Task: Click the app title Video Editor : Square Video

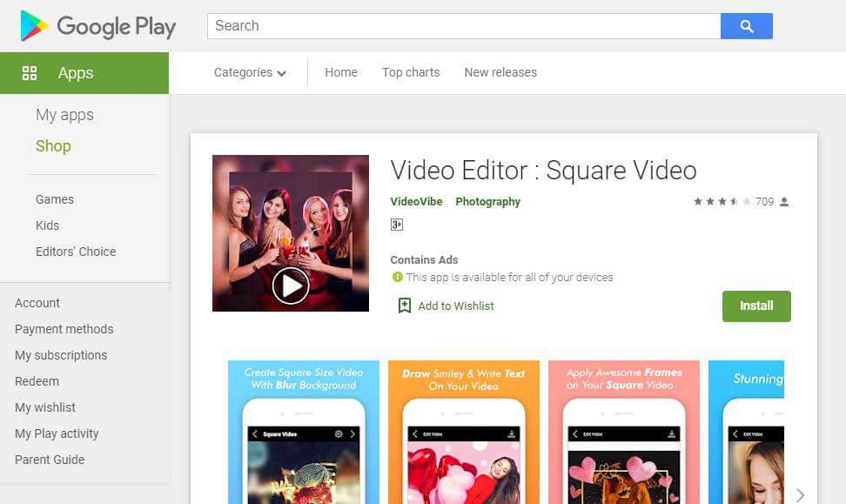Action: (543, 171)
